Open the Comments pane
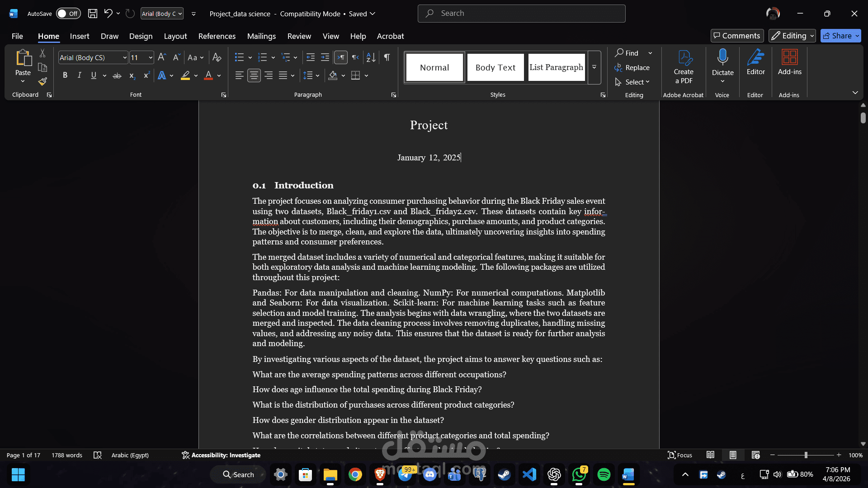Viewport: 868px width, 488px height. 737,36
